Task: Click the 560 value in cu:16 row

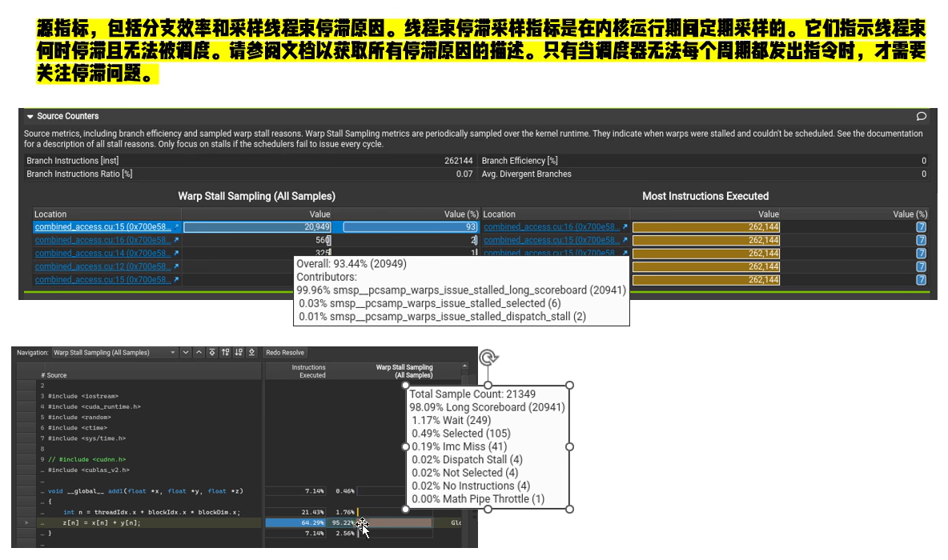Action: tap(322, 240)
